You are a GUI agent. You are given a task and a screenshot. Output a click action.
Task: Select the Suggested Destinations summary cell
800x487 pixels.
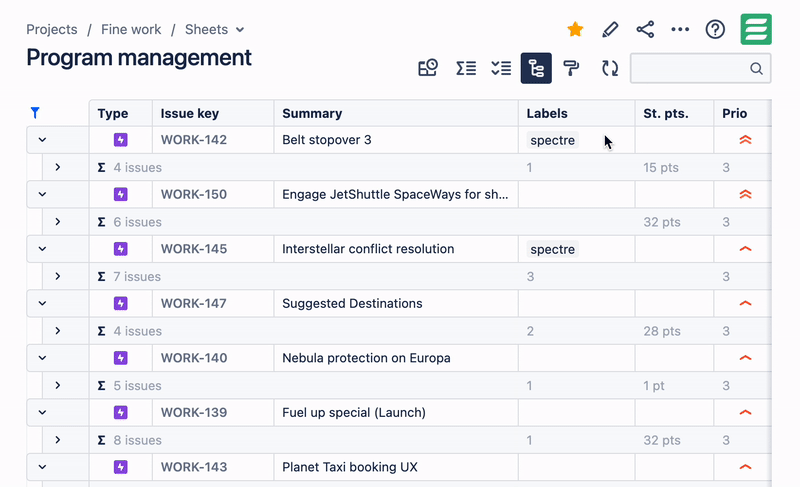pyautogui.click(x=396, y=303)
